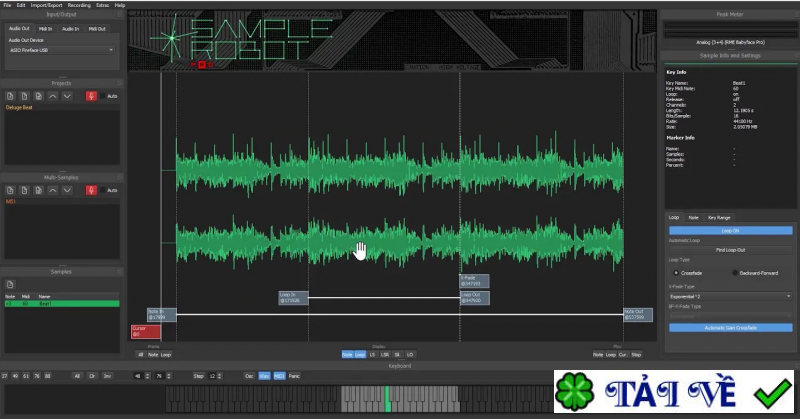The height and width of the screenshot is (419, 800).
Task: Switch to Note tab in settings
Action: pos(693,217)
